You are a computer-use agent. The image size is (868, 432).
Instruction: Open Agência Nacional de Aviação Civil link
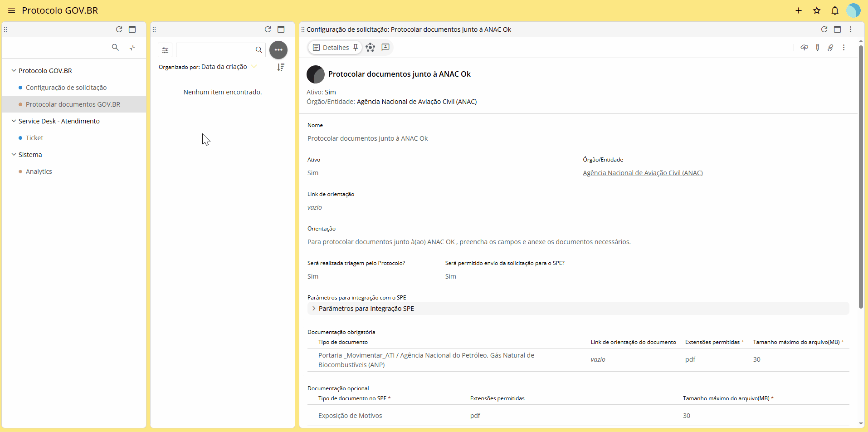(x=643, y=173)
